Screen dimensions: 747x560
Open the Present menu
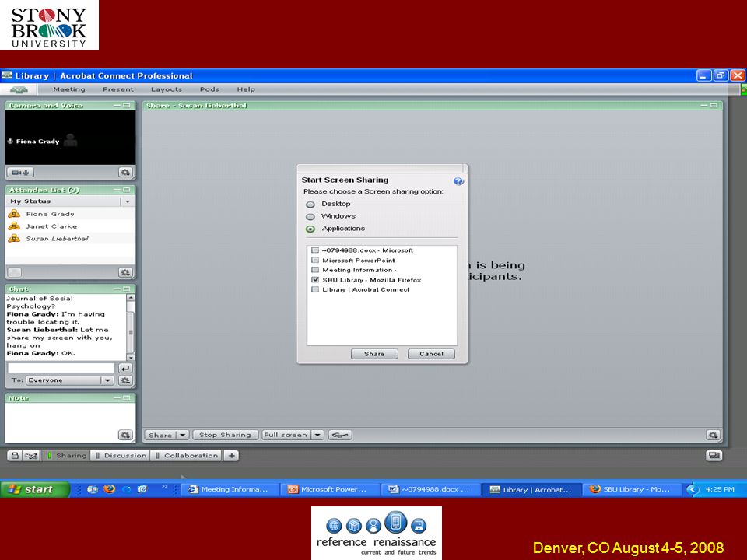[x=118, y=89]
